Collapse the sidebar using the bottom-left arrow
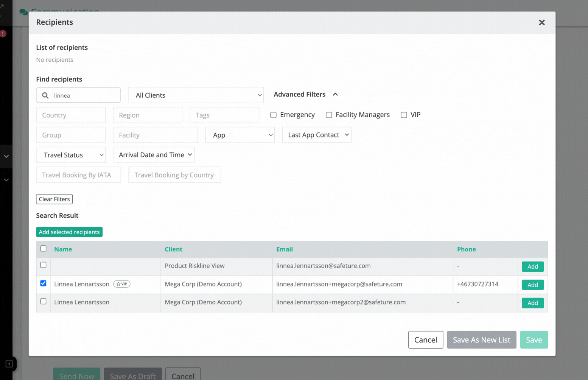The image size is (588, 380). [x=9, y=364]
